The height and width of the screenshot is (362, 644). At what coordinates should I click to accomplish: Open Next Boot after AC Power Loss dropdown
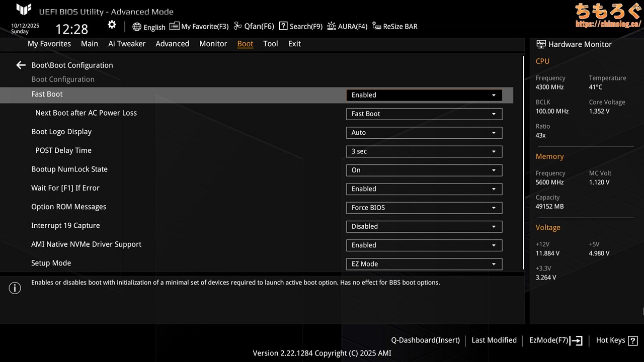click(x=424, y=114)
